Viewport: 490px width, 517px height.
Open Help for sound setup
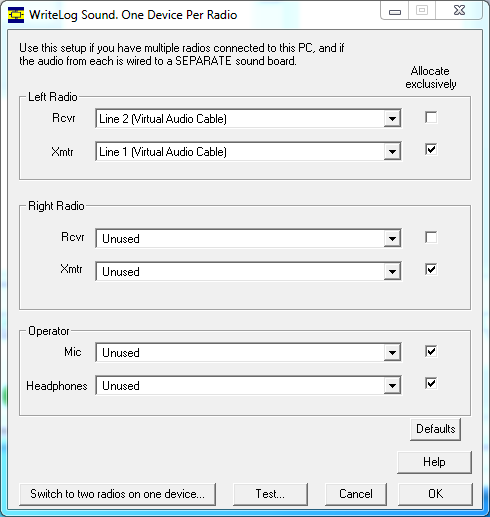[x=434, y=462]
